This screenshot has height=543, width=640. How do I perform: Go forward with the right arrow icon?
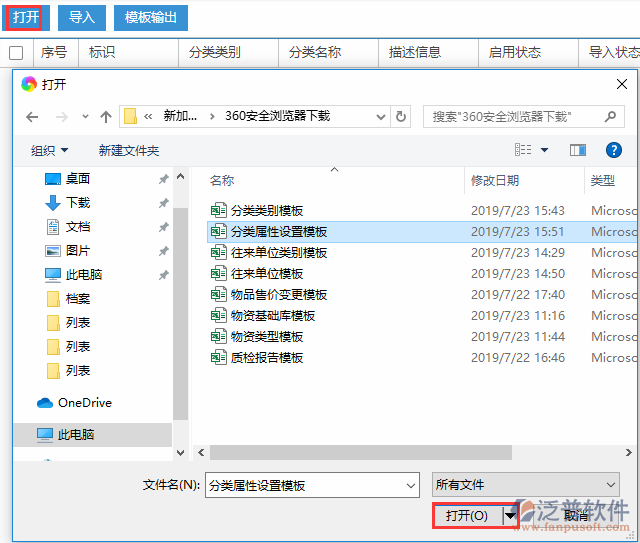[62, 117]
